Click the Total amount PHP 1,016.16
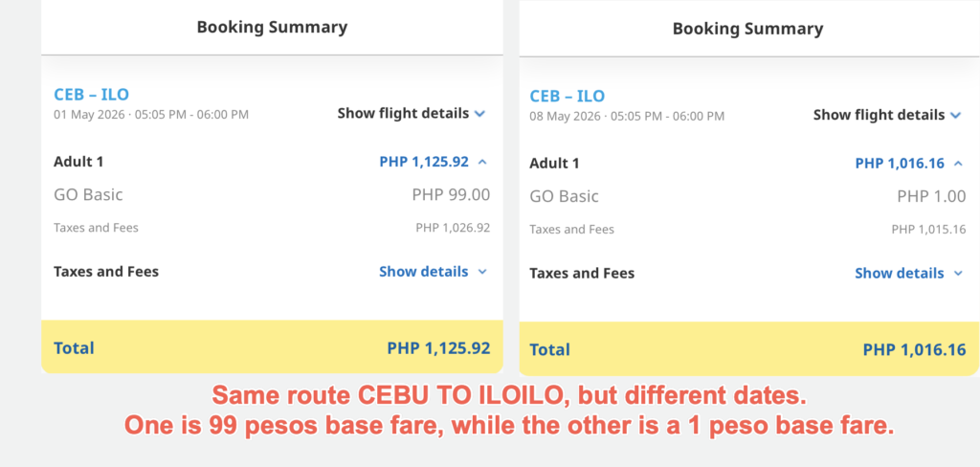The width and height of the screenshot is (980, 467). click(914, 349)
